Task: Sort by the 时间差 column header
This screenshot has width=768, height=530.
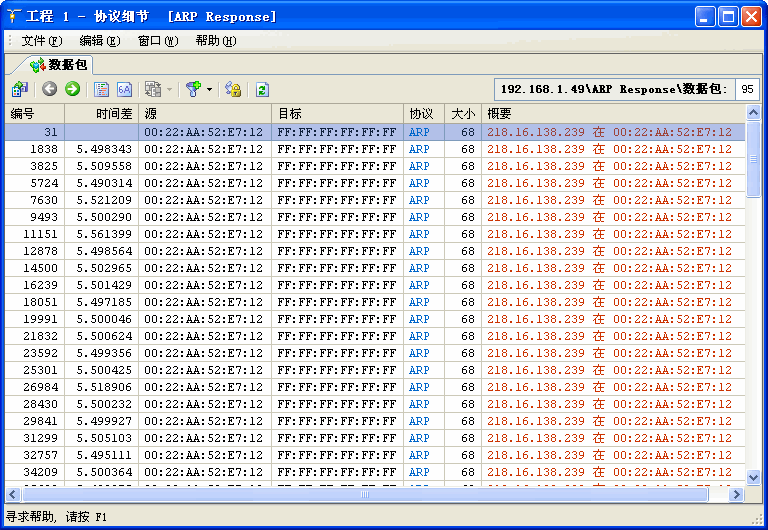Action: click(101, 114)
